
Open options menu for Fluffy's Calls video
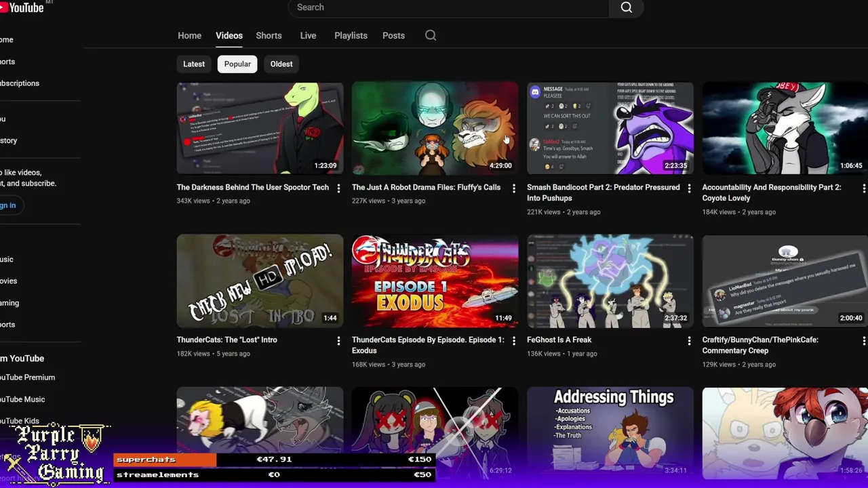click(x=513, y=188)
